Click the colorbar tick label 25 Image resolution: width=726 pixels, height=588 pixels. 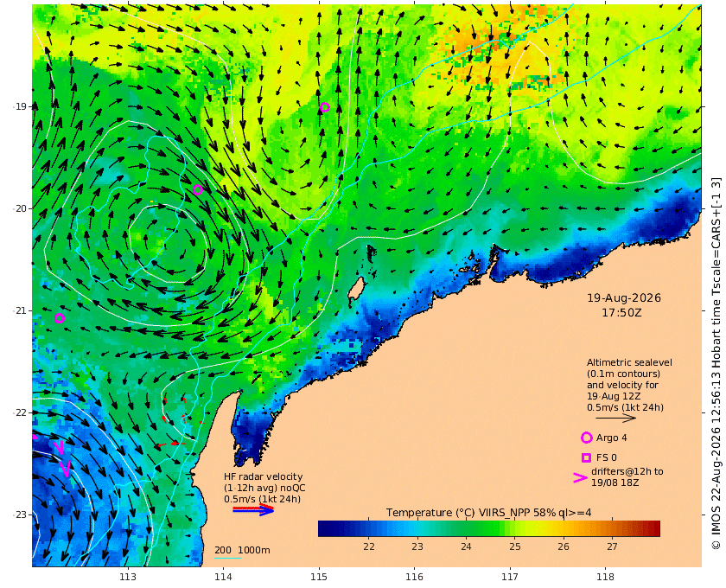click(515, 546)
